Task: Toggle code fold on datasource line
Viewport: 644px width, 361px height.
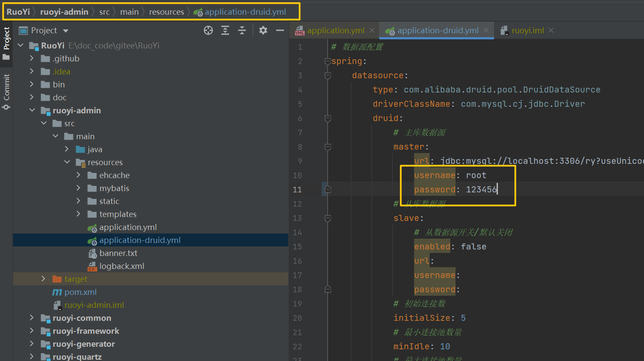Action: 328,76
